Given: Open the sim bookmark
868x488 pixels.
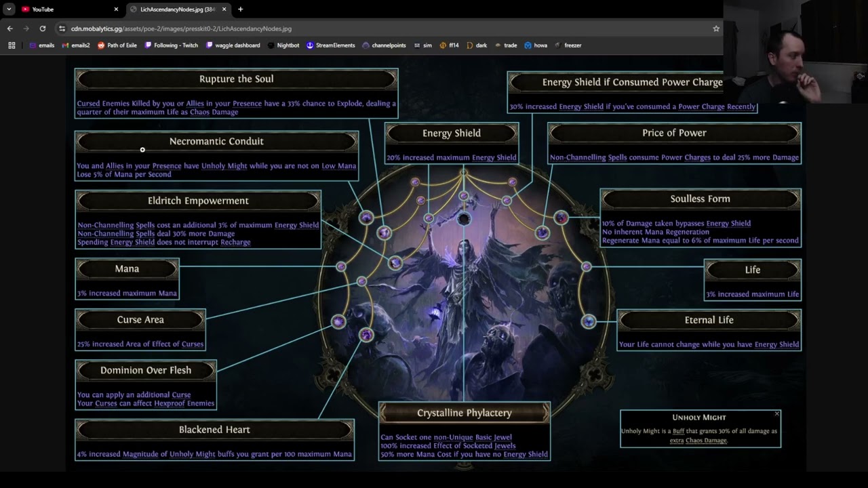Looking at the screenshot, I should (422, 45).
